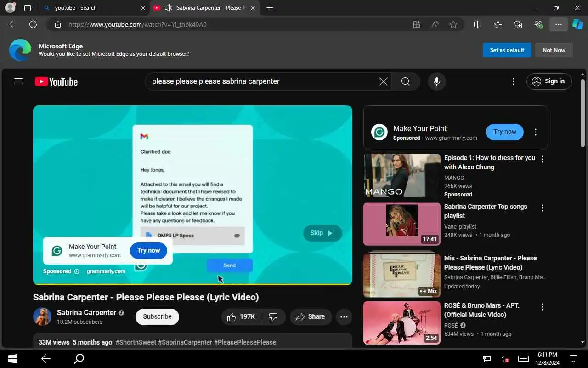Open the Favorites list
Viewport: 588px width, 368px height.
point(498,24)
